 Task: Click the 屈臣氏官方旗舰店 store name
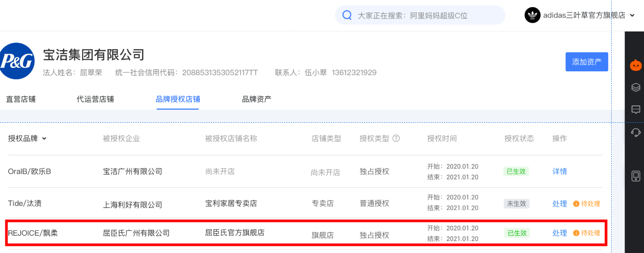click(x=235, y=232)
